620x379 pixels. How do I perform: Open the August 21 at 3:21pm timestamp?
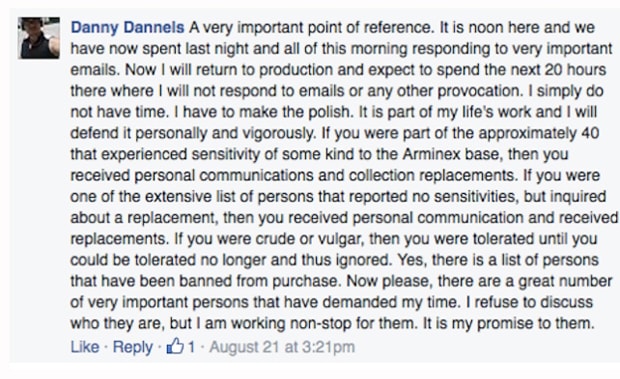pos(282,347)
